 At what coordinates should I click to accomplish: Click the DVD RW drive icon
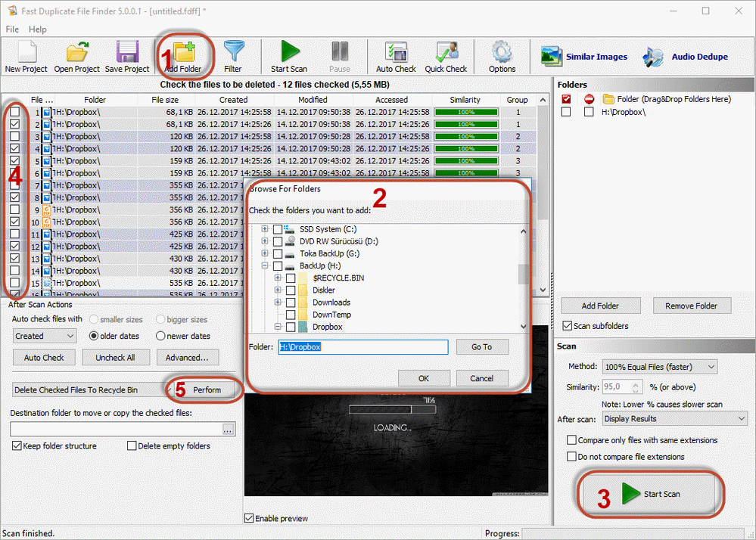[289, 241]
